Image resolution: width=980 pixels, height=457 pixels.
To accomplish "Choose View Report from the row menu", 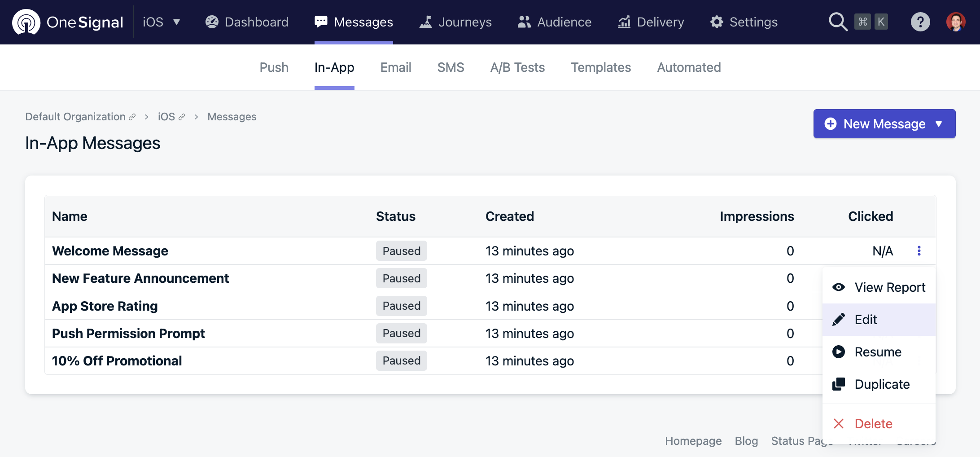I will click(x=879, y=287).
